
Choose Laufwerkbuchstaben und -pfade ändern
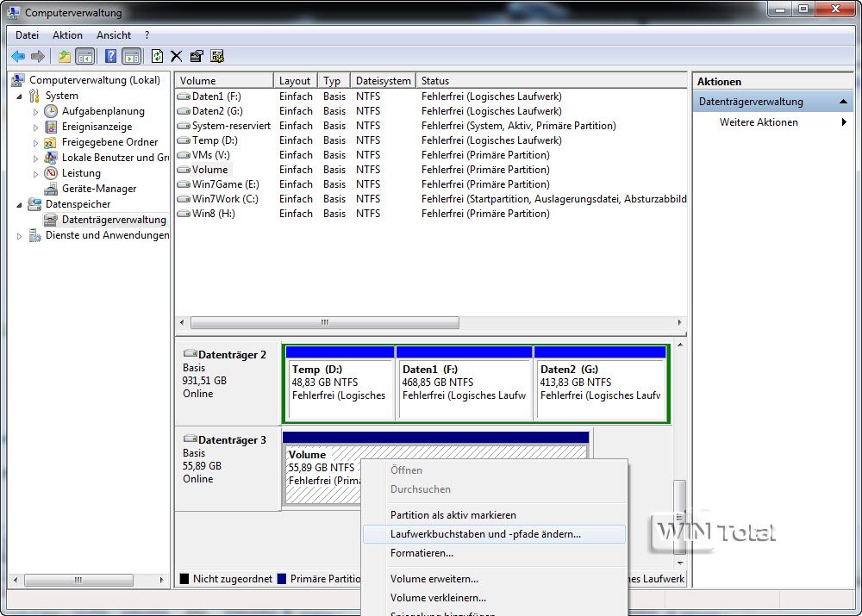pos(485,534)
